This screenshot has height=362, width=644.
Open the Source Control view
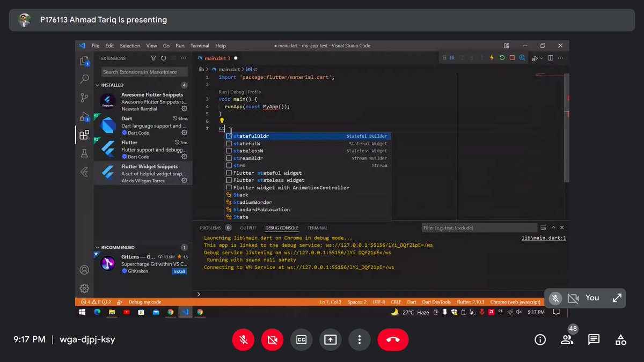point(84,98)
